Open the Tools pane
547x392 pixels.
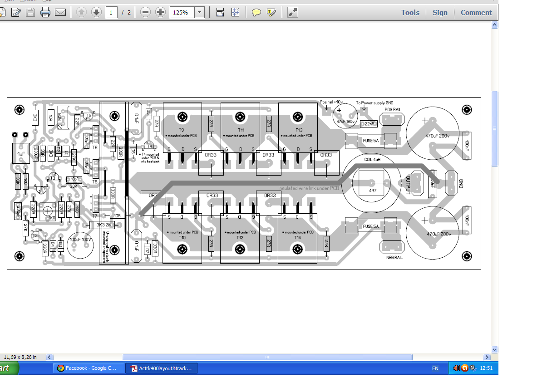[x=410, y=13]
